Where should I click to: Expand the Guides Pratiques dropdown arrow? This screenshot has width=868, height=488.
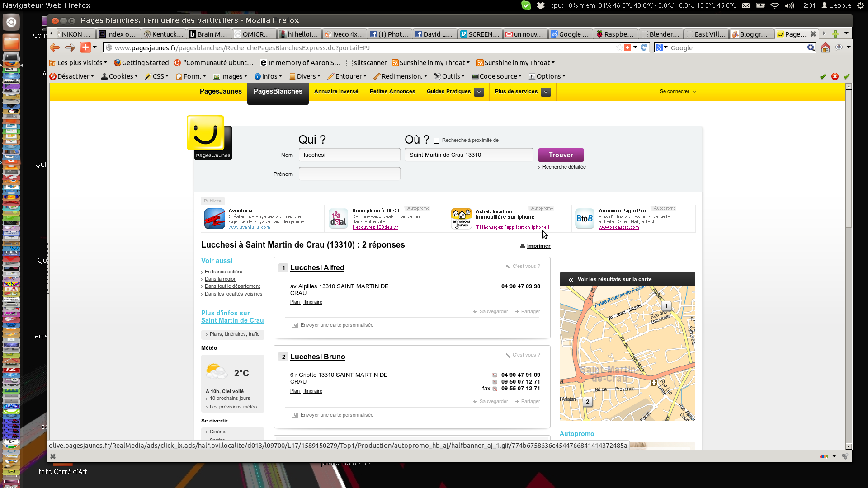479,92
